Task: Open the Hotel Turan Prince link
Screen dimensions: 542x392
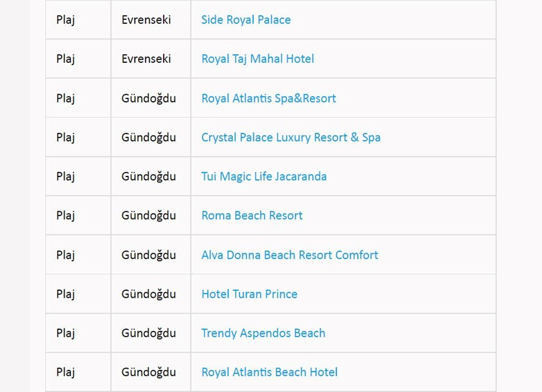Action: (249, 294)
